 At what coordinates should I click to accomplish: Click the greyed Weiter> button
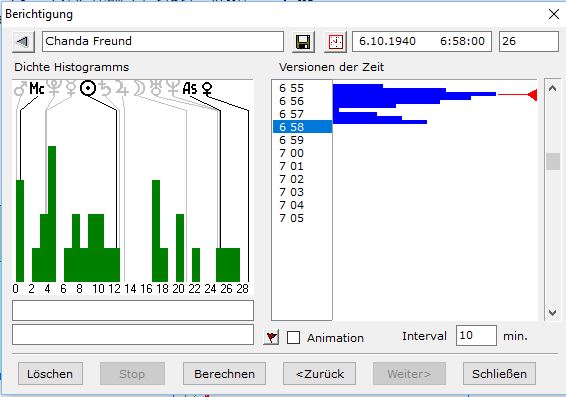[409, 374]
